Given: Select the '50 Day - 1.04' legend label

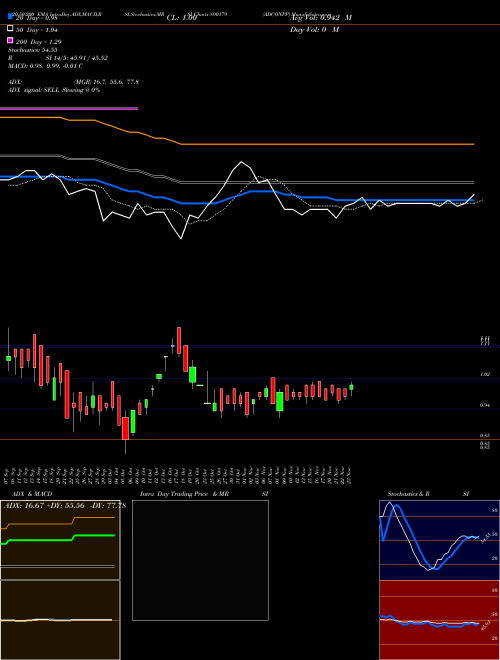Looking at the screenshot, I should click(x=37, y=30).
